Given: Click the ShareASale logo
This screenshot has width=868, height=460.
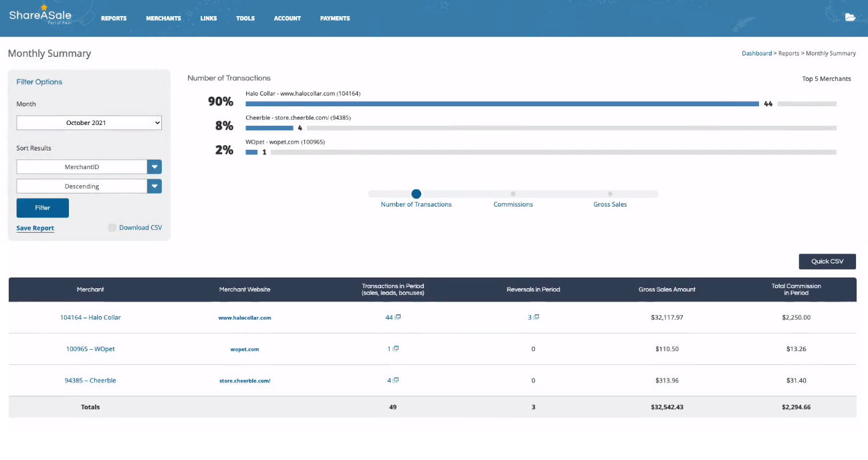Looking at the screenshot, I should click(40, 15).
